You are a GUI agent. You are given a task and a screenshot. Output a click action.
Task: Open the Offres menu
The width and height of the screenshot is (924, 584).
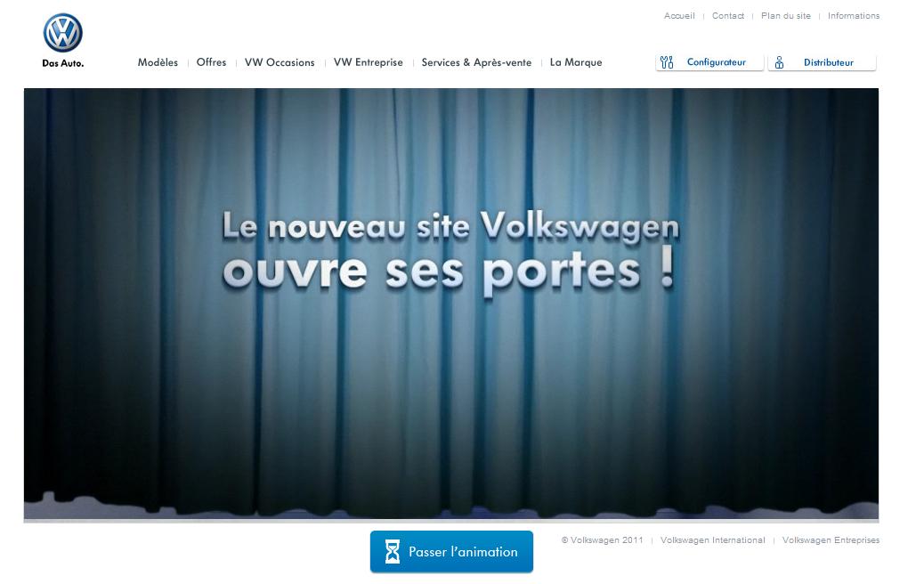[212, 62]
